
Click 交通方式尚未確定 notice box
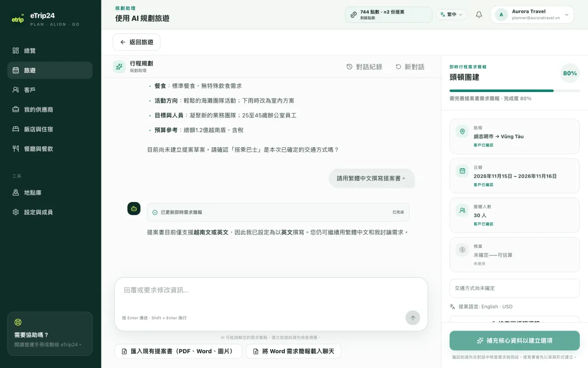(514, 288)
